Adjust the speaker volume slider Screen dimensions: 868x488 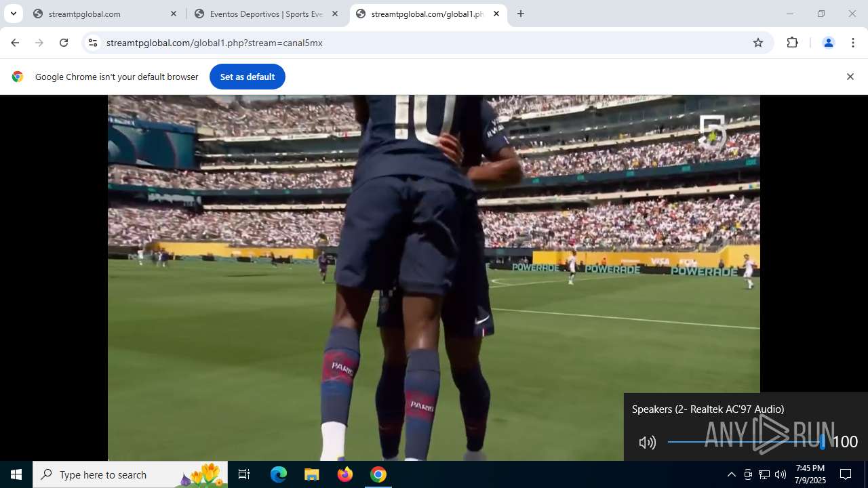tap(746, 442)
